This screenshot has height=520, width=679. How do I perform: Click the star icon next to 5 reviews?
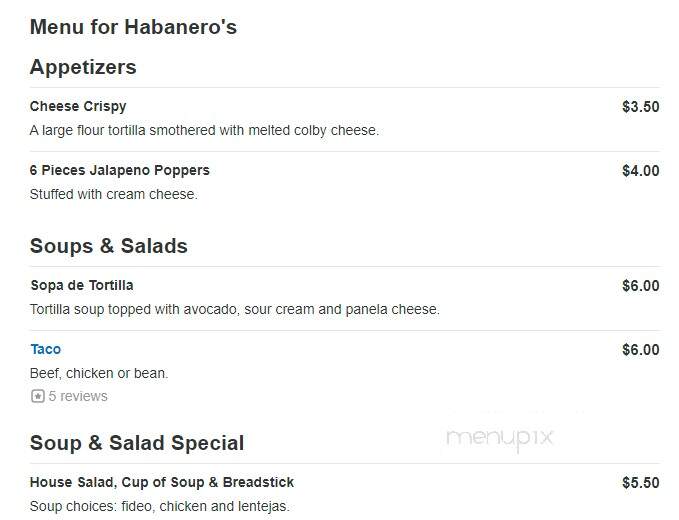click(x=38, y=396)
